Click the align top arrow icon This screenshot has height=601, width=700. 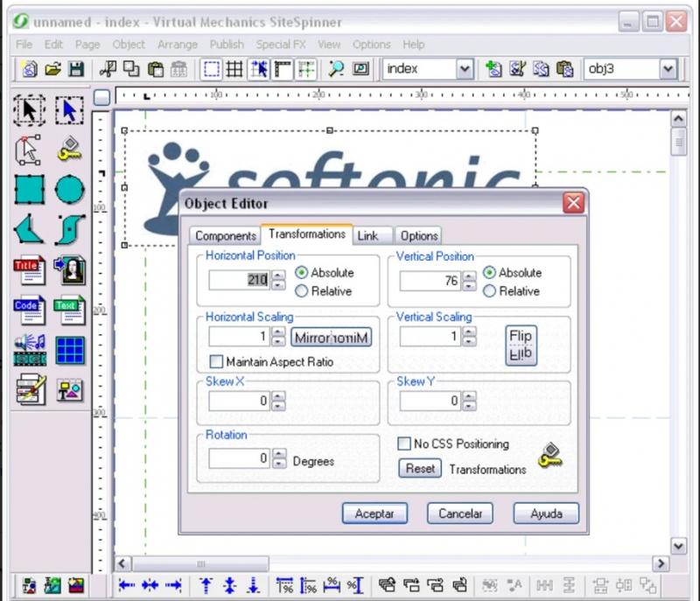pyautogui.click(x=206, y=585)
